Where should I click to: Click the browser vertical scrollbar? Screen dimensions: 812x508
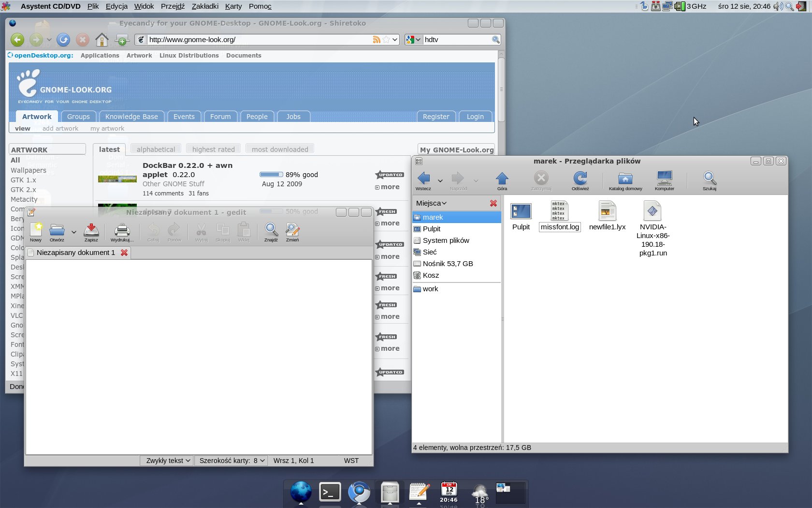tap(501, 90)
